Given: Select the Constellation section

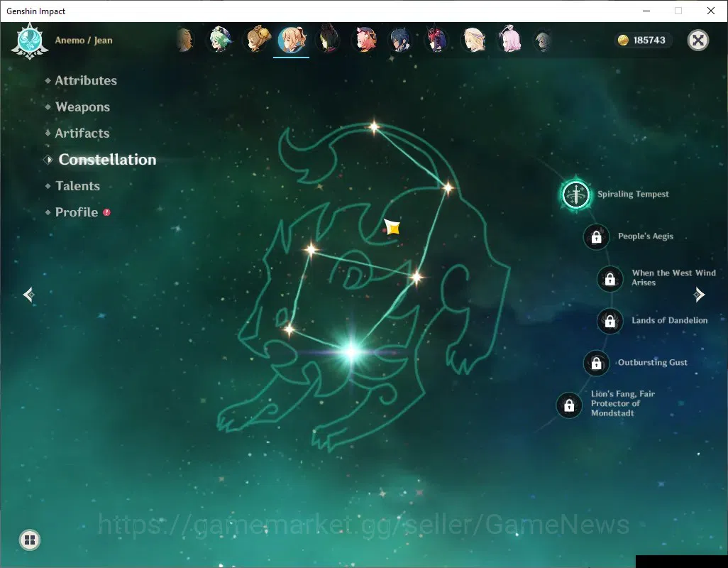Looking at the screenshot, I should 107,160.
